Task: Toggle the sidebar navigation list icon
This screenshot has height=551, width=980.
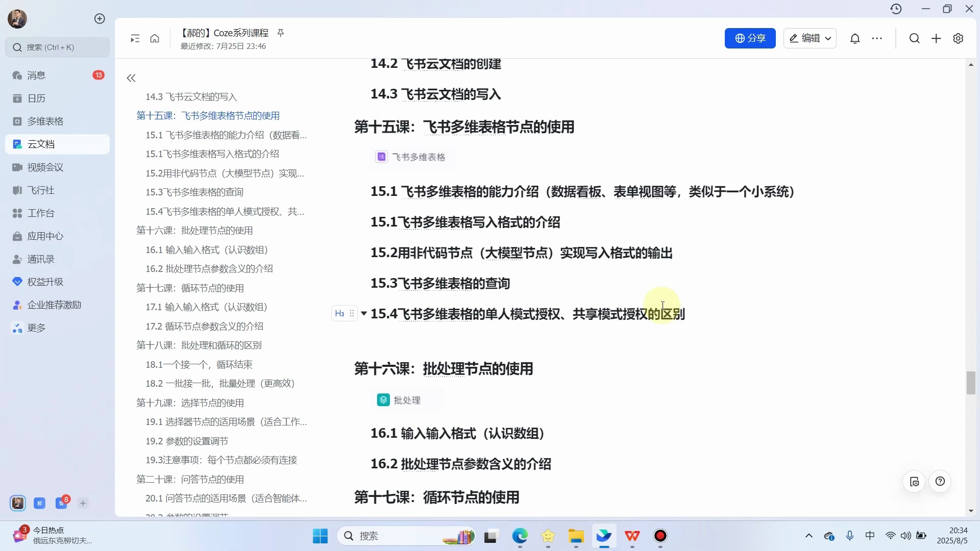Action: [135, 38]
